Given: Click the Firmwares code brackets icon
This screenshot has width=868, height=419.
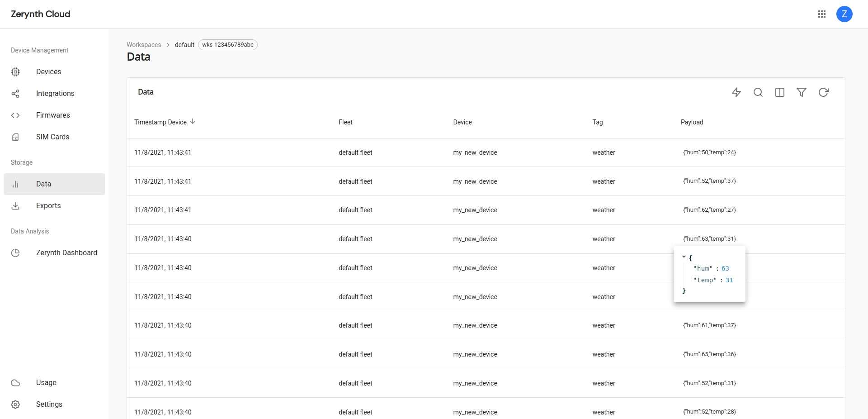Looking at the screenshot, I should [x=15, y=115].
